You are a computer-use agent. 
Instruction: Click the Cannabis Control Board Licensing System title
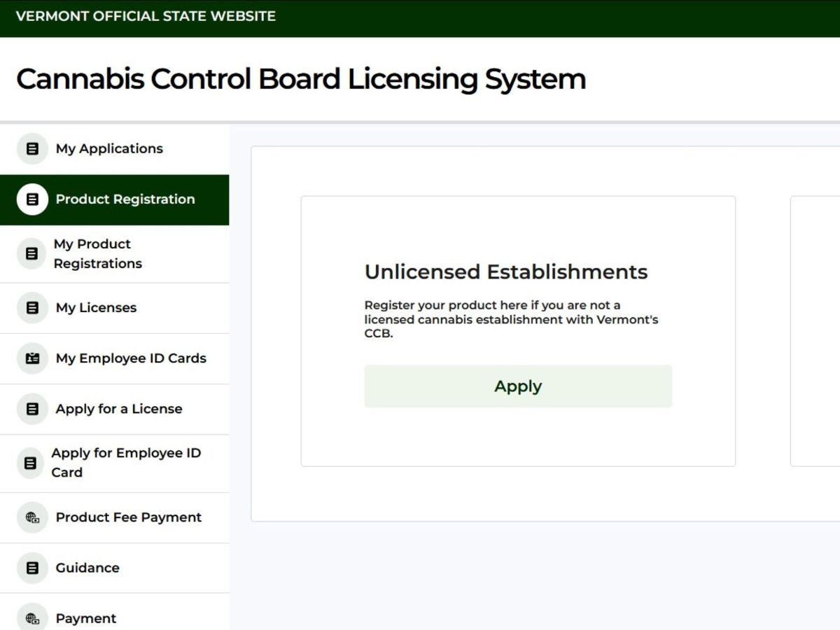(x=301, y=79)
